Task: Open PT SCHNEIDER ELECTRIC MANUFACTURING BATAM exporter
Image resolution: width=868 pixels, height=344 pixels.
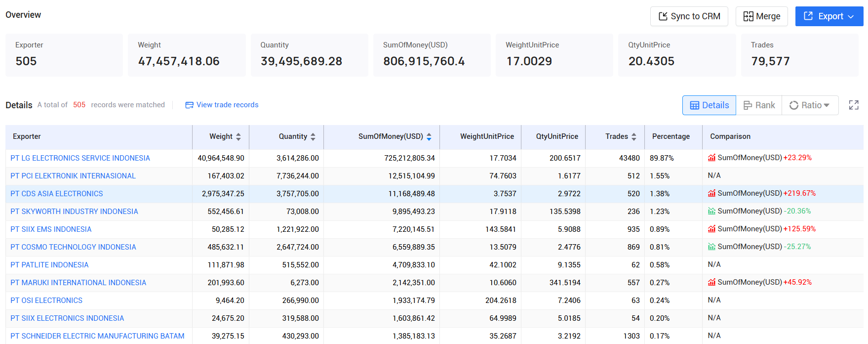Action: [97, 336]
